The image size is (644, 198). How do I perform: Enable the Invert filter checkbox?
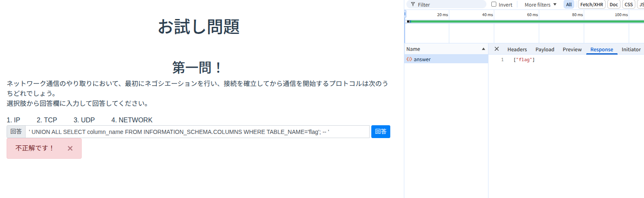point(494,5)
